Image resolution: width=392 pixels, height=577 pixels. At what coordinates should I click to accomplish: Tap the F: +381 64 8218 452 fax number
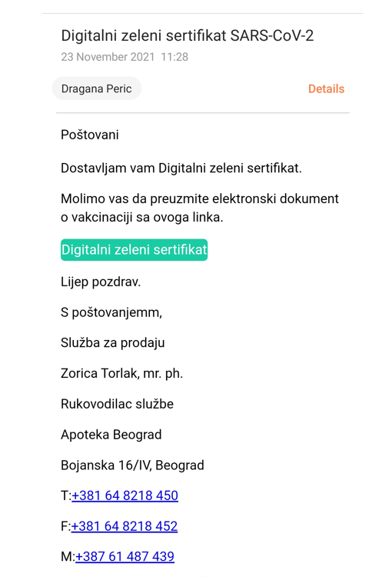tap(125, 526)
